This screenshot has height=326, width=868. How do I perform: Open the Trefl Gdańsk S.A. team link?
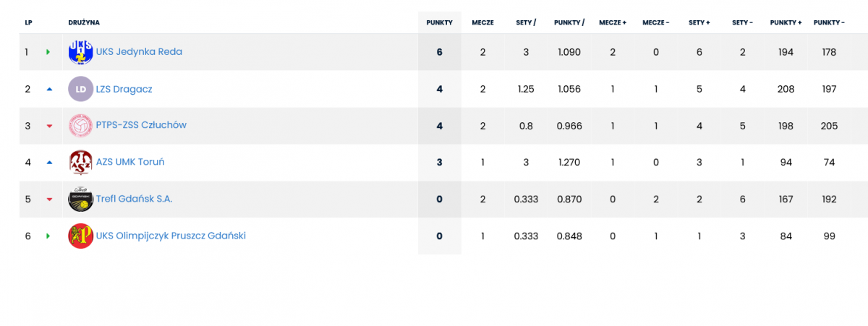click(x=134, y=199)
